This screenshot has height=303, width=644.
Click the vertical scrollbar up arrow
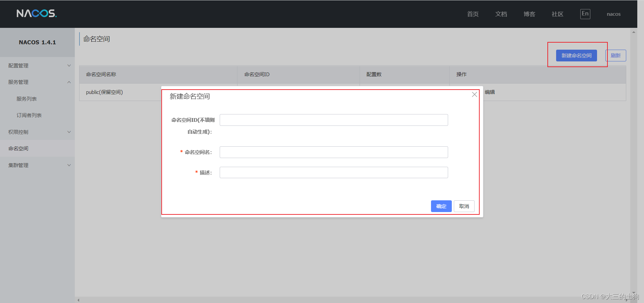[x=634, y=32]
